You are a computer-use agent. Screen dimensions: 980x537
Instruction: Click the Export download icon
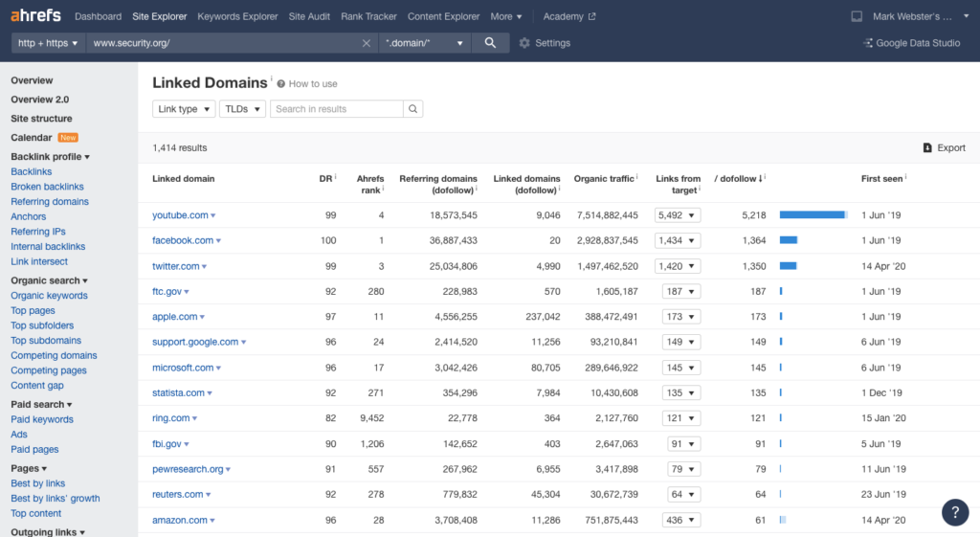(927, 148)
